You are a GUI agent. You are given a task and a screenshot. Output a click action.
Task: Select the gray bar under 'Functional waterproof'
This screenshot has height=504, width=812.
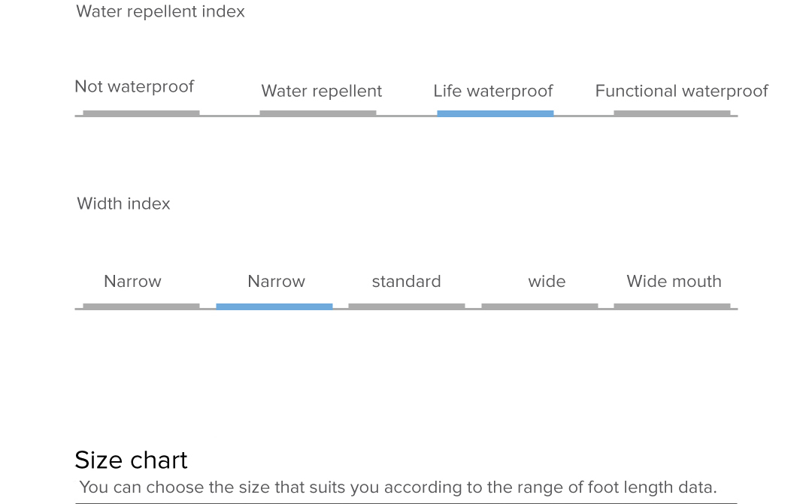pyautogui.click(x=671, y=113)
